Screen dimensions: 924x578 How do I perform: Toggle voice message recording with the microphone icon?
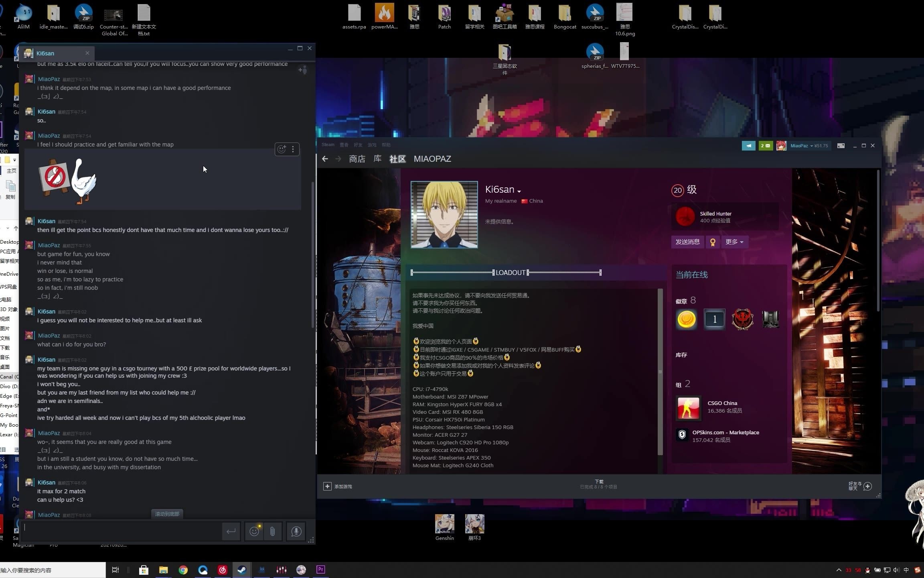point(296,531)
